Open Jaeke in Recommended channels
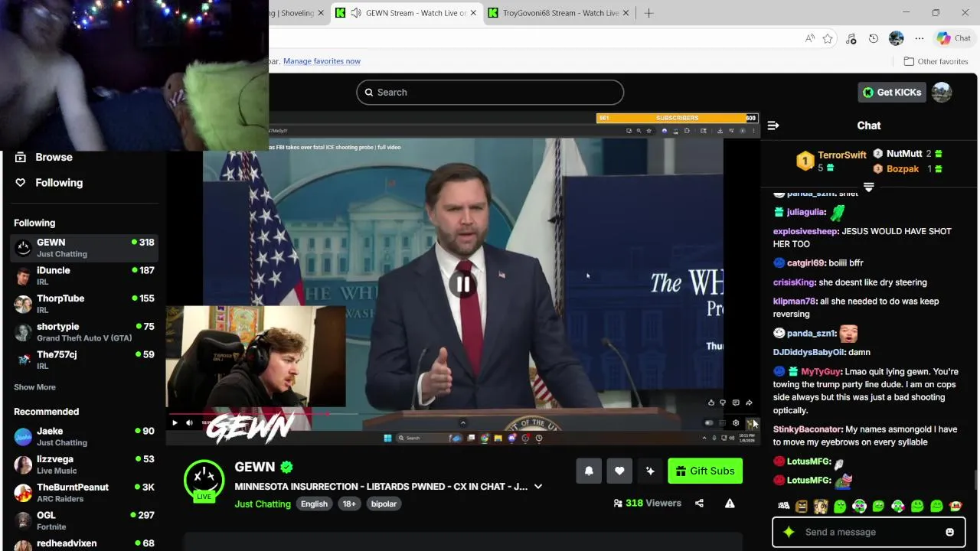The width and height of the screenshot is (980, 551). 84,436
